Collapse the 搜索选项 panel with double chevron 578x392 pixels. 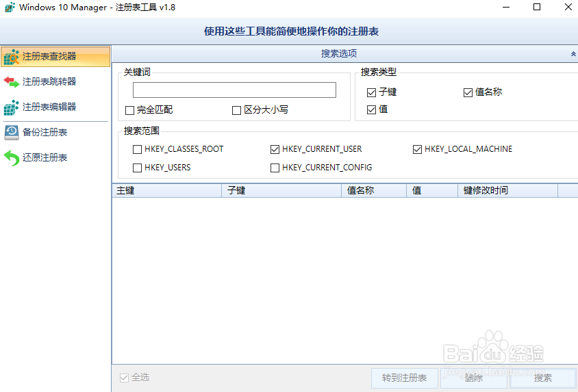pos(573,54)
